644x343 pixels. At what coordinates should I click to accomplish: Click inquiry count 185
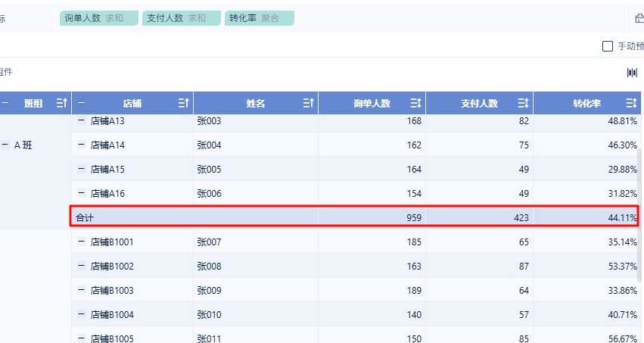414,242
